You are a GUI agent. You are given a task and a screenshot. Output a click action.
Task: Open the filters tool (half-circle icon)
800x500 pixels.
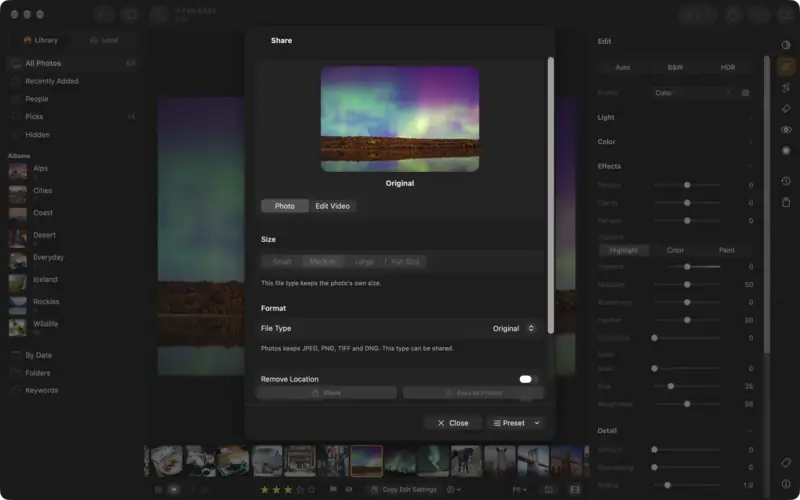[x=786, y=45]
